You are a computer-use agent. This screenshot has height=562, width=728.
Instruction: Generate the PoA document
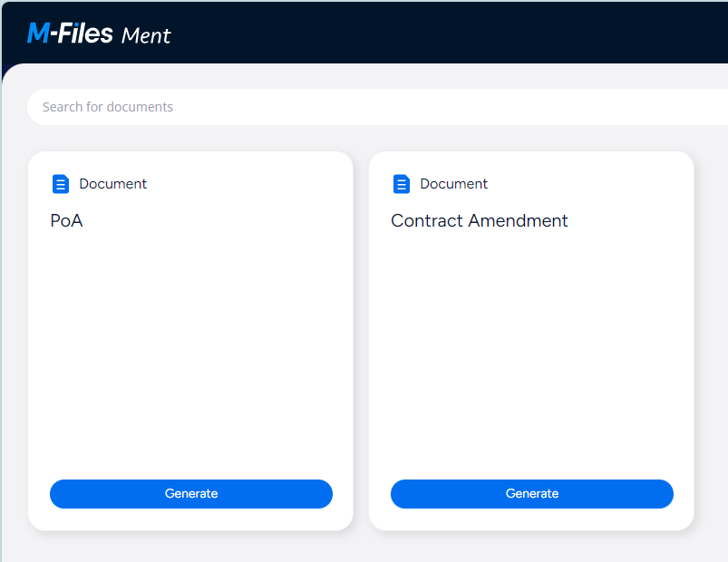(x=191, y=493)
